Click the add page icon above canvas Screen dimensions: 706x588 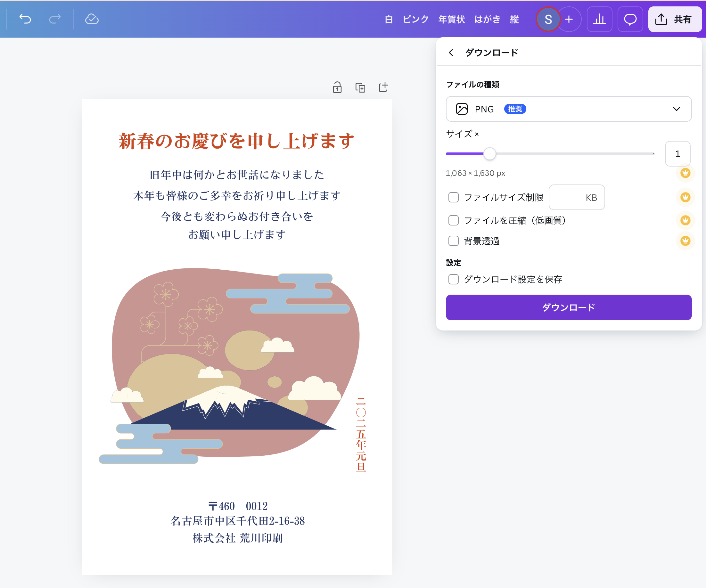383,87
